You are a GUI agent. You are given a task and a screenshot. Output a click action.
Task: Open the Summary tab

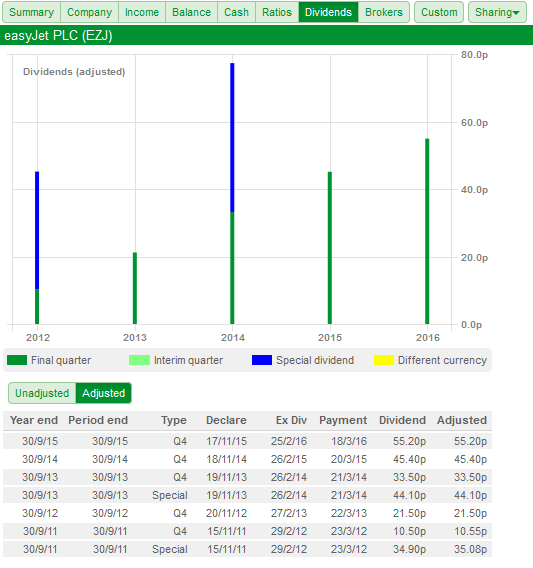coord(32,12)
